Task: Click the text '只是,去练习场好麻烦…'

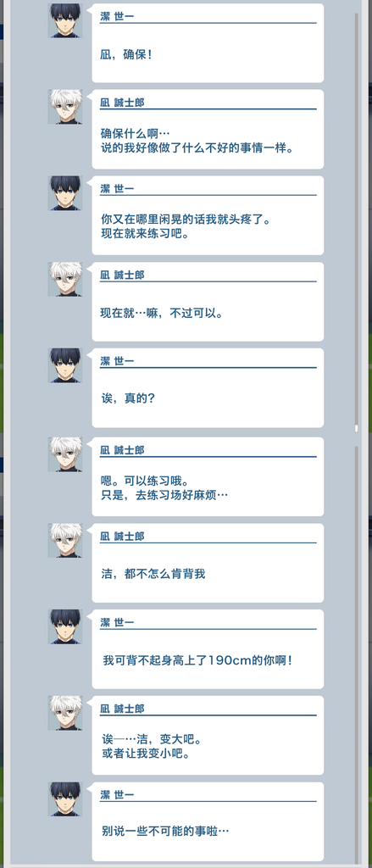Action: 165,493
